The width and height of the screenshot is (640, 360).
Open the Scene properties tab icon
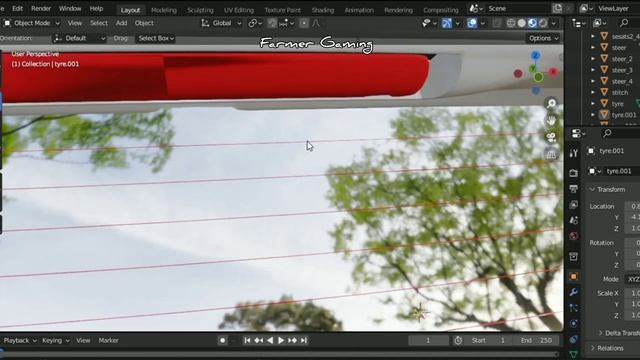point(573,220)
